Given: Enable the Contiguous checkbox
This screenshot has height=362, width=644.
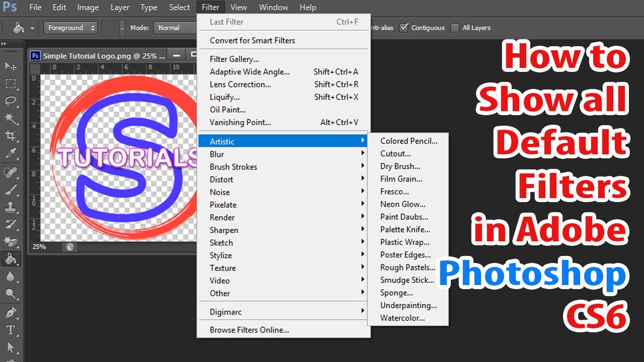Looking at the screenshot, I should pyautogui.click(x=404, y=28).
